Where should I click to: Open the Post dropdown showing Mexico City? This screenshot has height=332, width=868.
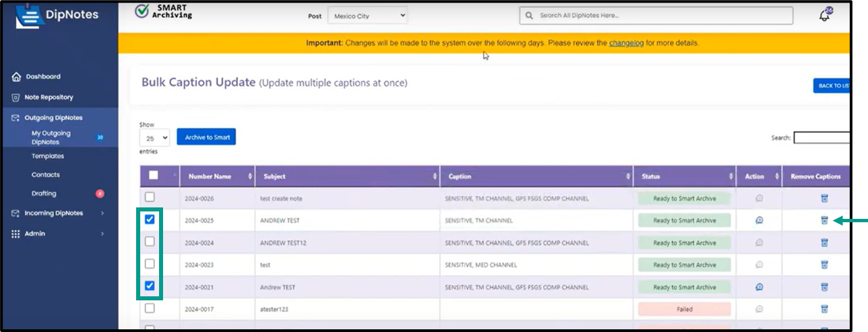(x=368, y=15)
